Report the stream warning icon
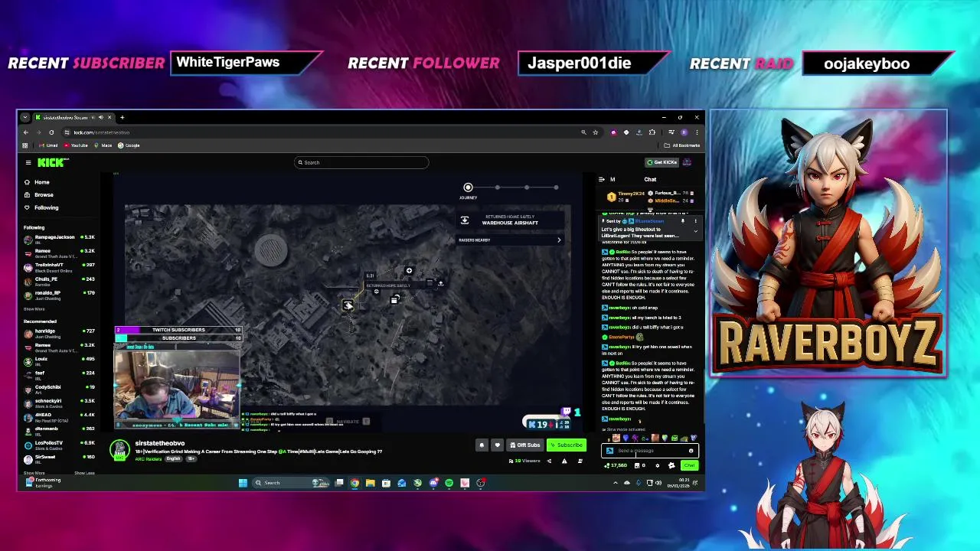 tap(564, 461)
